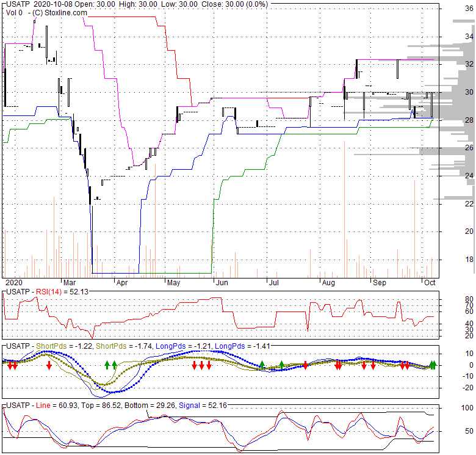The image size is (476, 455).
Task: Click the 40 label on the RSI axis
Action: click(469, 324)
